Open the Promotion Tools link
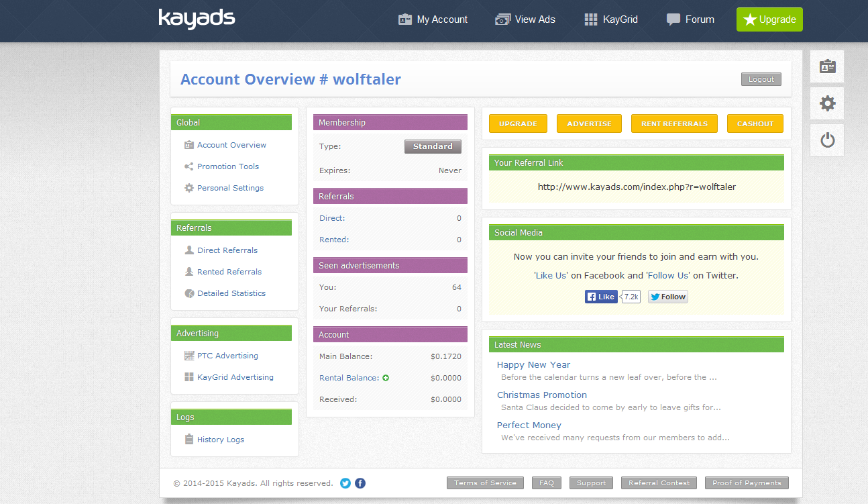This screenshot has height=504, width=868. coord(228,166)
